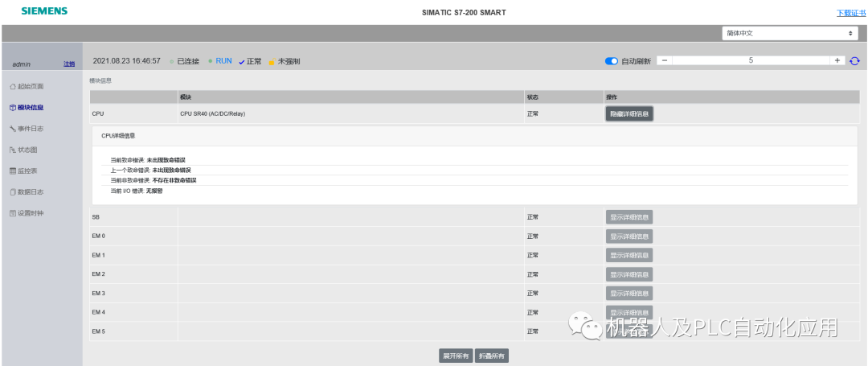Click the 正常 status in SB row

pos(533,217)
